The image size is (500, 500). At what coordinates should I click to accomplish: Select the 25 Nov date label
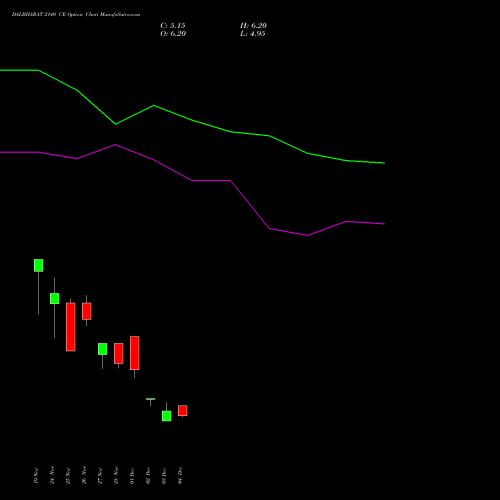click(68, 475)
